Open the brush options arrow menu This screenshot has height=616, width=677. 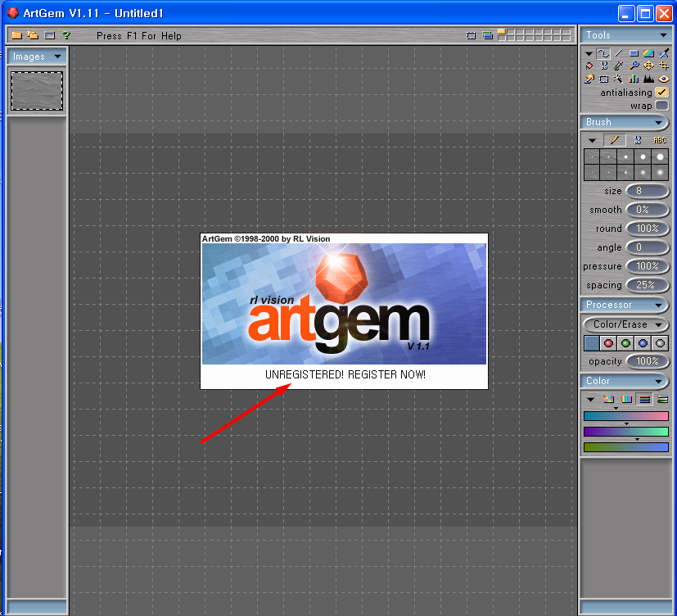[593, 140]
